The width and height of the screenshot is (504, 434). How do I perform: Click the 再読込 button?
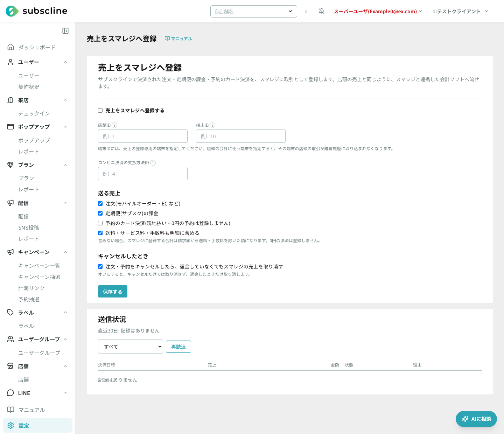[x=178, y=346]
